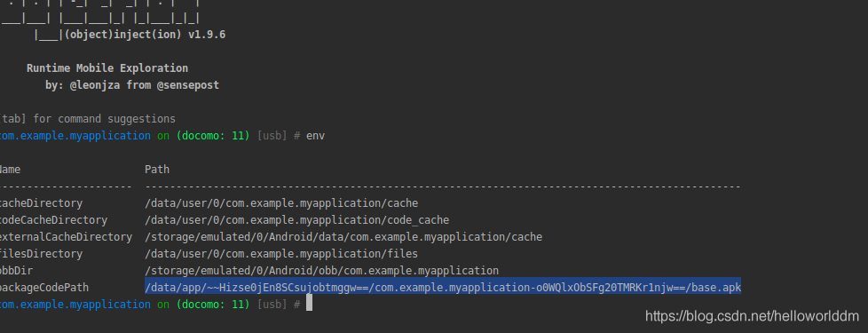
Task: Click the packageCodePath row name
Action: coord(43,288)
